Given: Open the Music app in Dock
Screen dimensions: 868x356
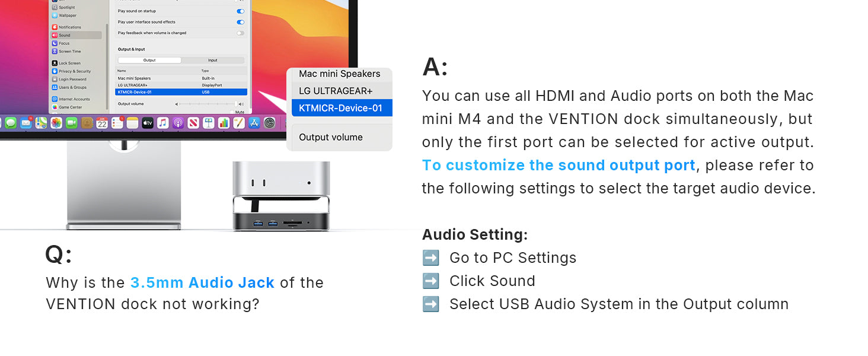Looking at the screenshot, I should coord(163,123).
